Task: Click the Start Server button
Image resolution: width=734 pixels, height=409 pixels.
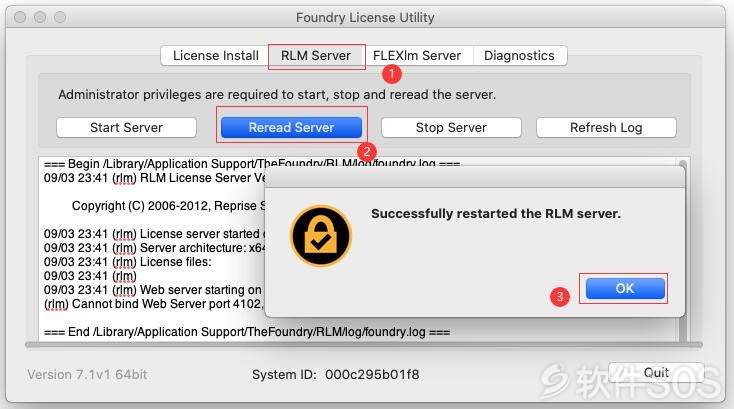Action: (x=126, y=127)
